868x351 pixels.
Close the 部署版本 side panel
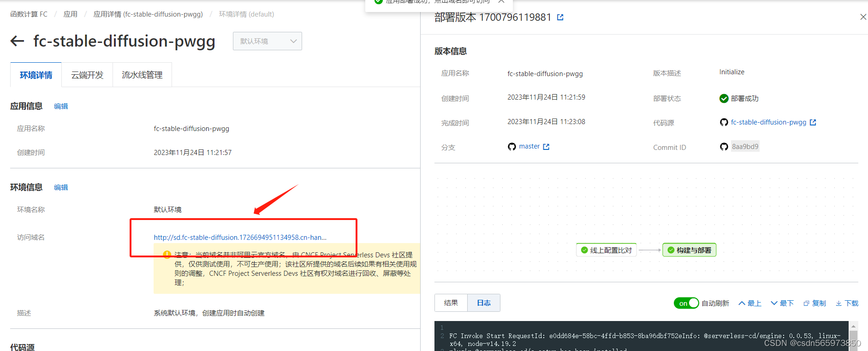(863, 17)
